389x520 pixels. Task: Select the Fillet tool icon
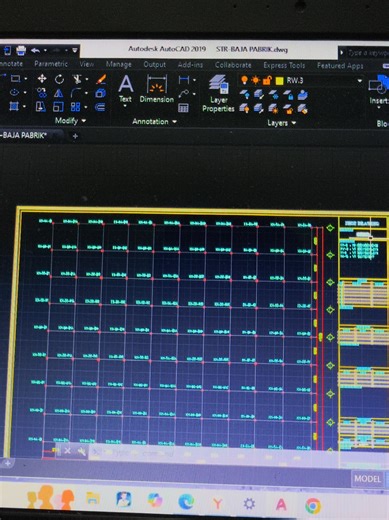tap(76, 93)
